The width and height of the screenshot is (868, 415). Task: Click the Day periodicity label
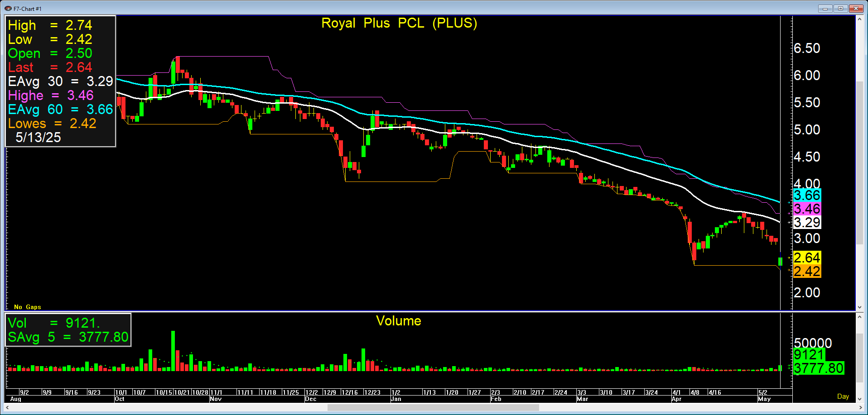click(843, 396)
